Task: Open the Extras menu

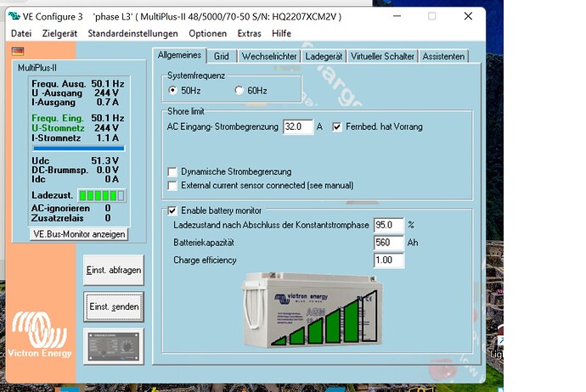Action: pos(250,34)
